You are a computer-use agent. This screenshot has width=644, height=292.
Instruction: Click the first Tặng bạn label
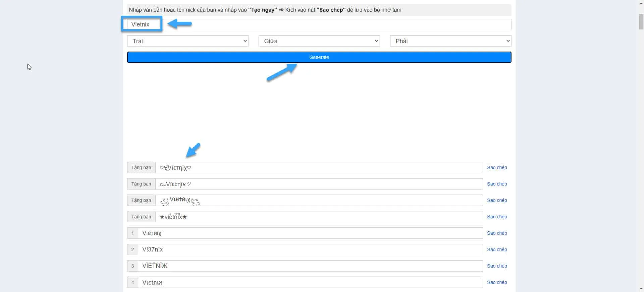pyautogui.click(x=141, y=167)
